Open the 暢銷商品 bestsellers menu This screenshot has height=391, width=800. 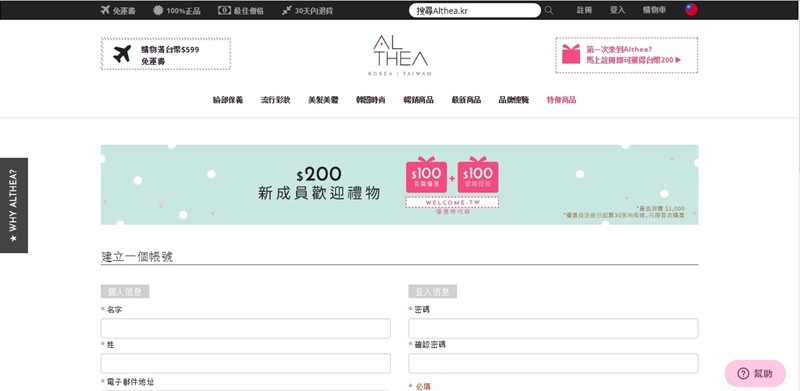[x=418, y=100]
